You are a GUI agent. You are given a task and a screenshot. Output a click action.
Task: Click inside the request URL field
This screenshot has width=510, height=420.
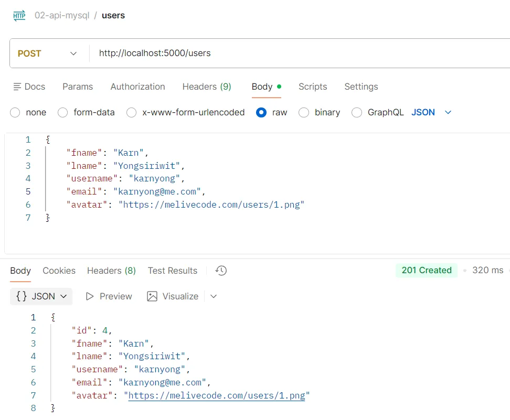pos(210,53)
